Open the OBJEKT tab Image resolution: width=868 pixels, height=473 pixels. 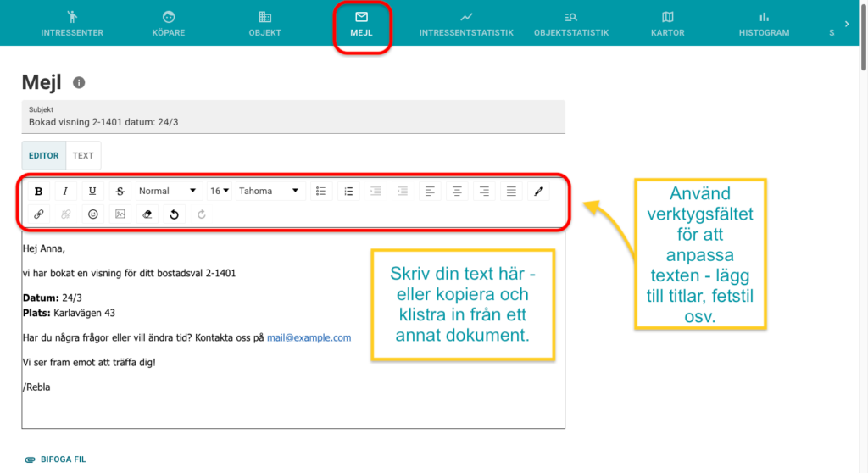coord(264,23)
